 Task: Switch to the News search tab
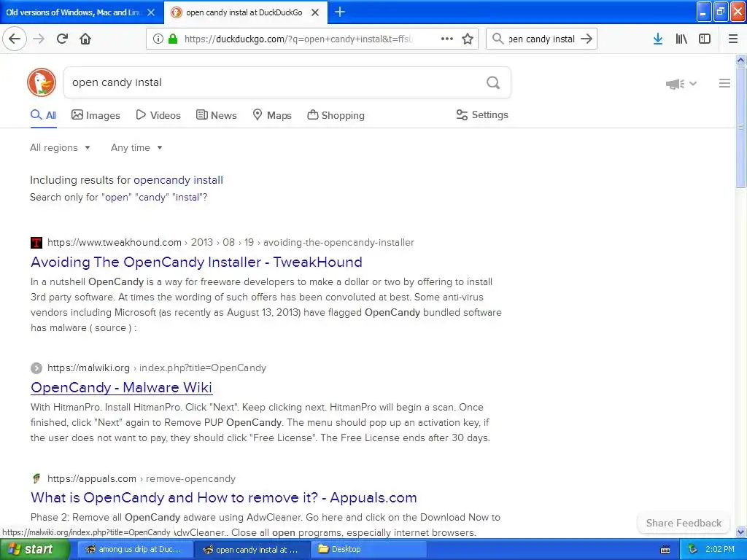coord(216,115)
